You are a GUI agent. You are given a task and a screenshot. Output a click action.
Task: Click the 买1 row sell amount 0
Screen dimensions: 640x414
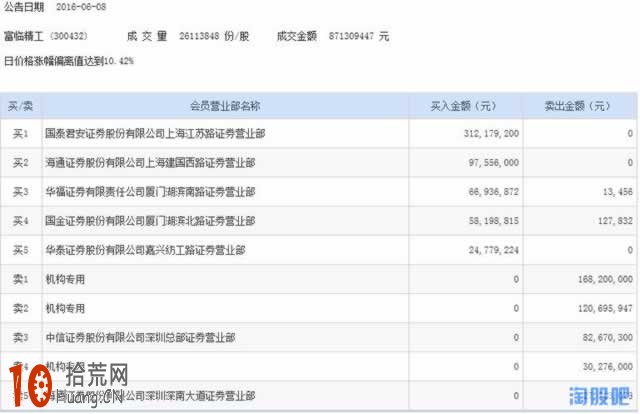click(630, 134)
